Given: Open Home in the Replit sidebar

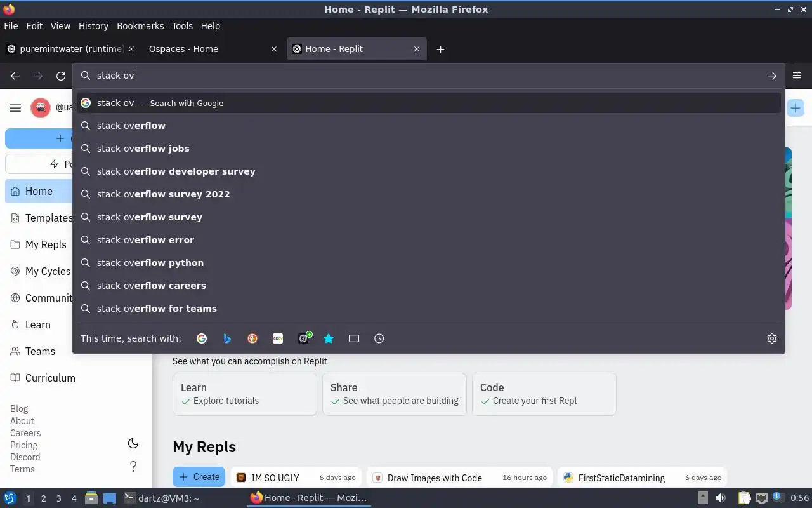Looking at the screenshot, I should click(x=39, y=191).
